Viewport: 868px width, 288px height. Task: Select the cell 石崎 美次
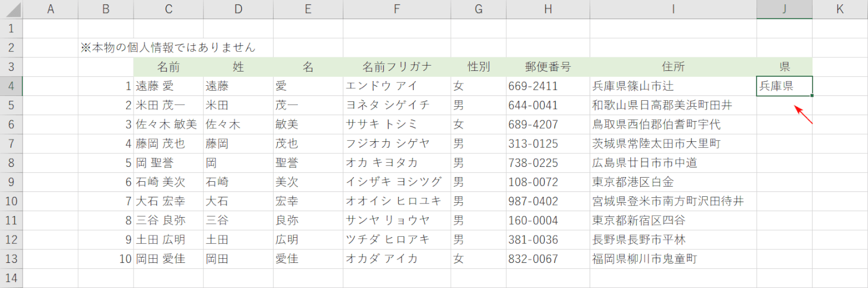click(x=169, y=182)
